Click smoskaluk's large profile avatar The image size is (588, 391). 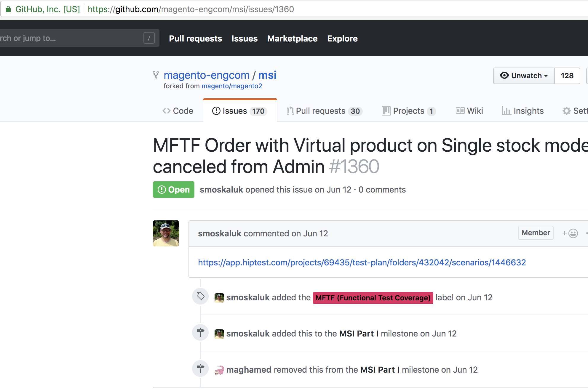(166, 233)
